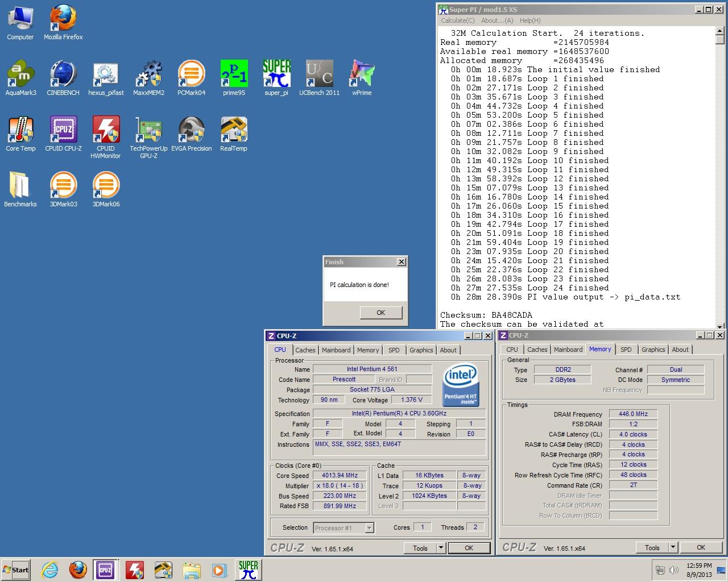Switch to Graphics tab in left CPU-Z

421,350
